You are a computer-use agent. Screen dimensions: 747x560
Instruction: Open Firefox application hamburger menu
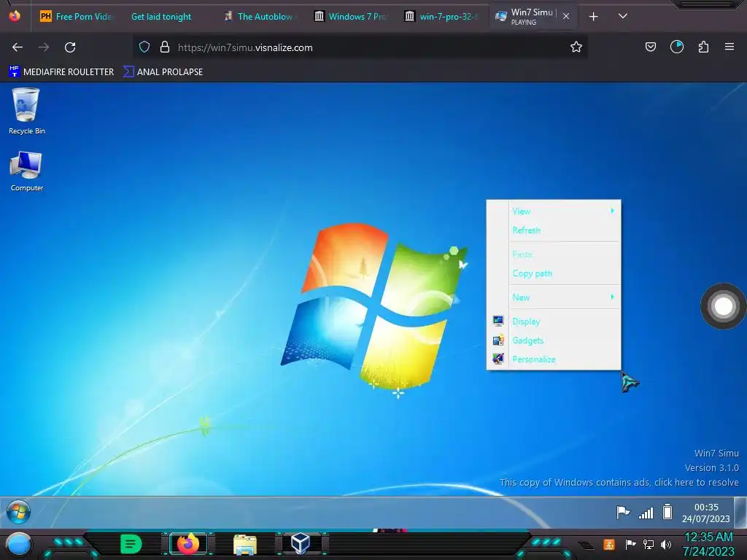[x=729, y=47]
